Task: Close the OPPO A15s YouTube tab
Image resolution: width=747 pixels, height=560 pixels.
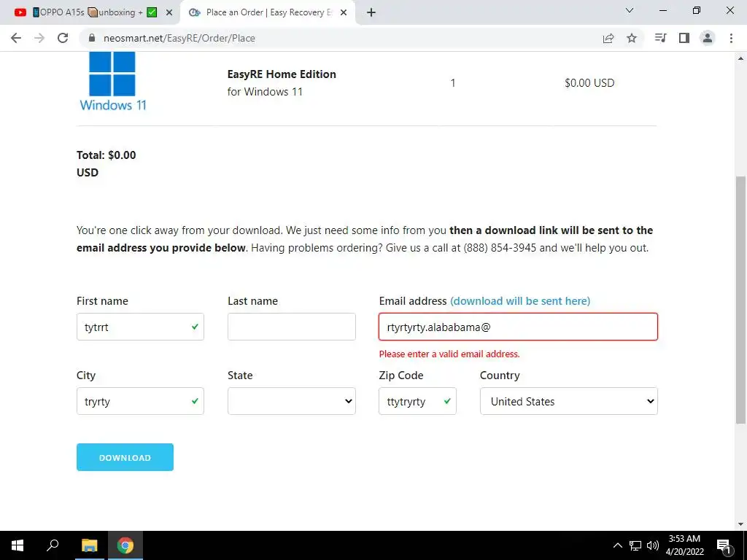Action: (169, 13)
